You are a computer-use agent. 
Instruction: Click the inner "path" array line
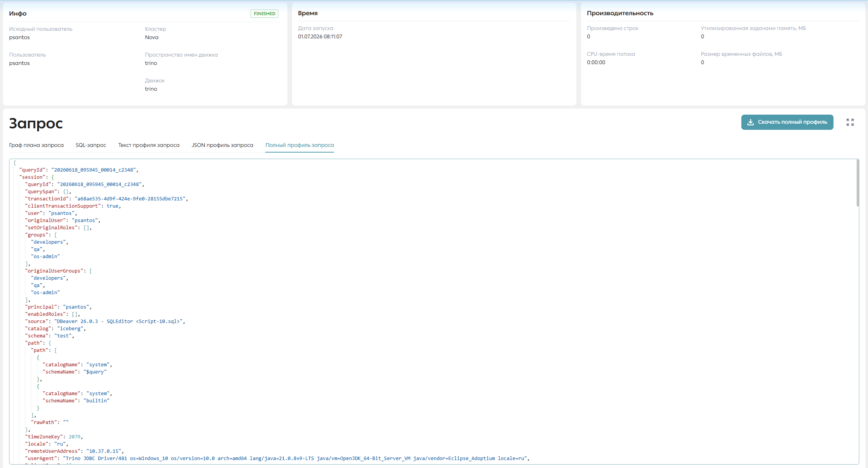[x=44, y=350]
